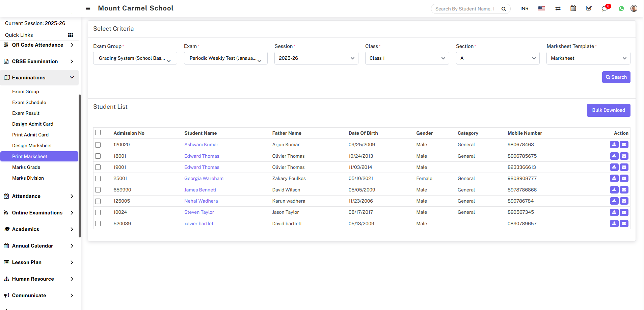Open the calendar icon in header
644x310 pixels.
coord(573,8)
